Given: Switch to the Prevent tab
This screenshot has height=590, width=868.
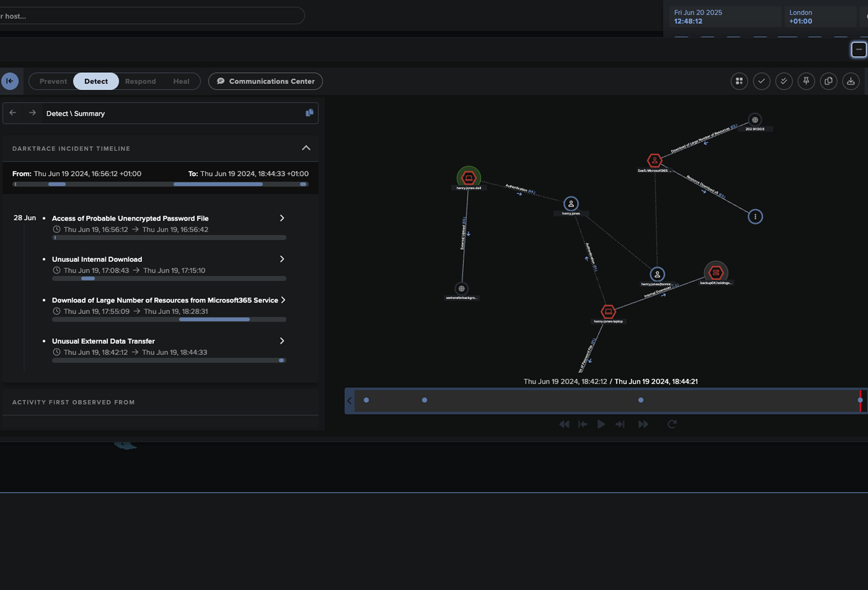Looking at the screenshot, I should pos(53,81).
